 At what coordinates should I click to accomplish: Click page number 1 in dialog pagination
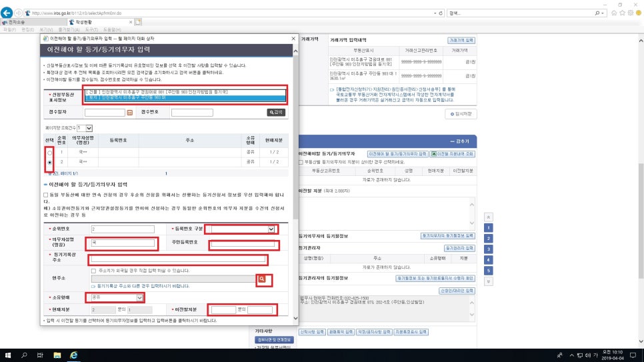coord(166,173)
